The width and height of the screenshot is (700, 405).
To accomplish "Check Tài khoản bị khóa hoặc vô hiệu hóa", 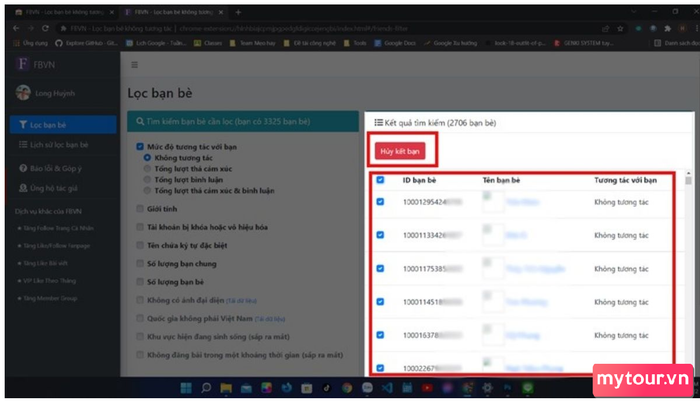I will coord(140,227).
